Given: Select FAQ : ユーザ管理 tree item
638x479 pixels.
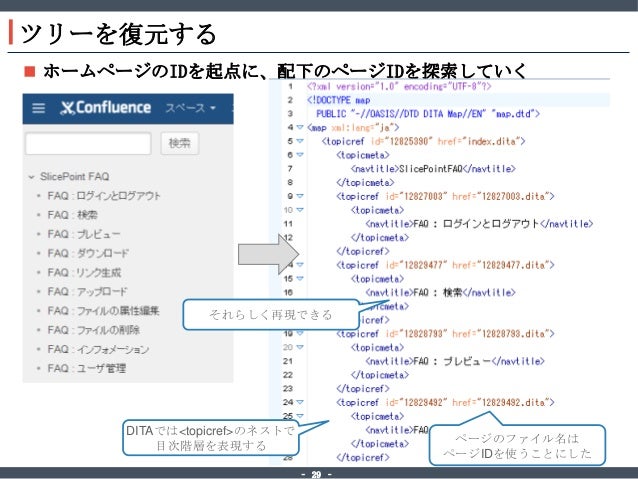Looking at the screenshot, I should pos(87,369).
